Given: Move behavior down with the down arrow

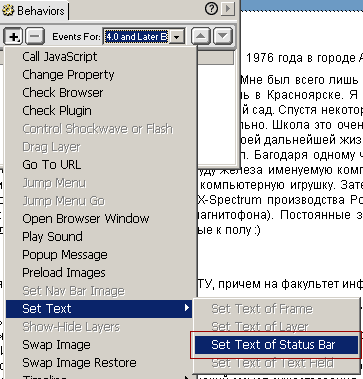Looking at the screenshot, I should tap(223, 36).
